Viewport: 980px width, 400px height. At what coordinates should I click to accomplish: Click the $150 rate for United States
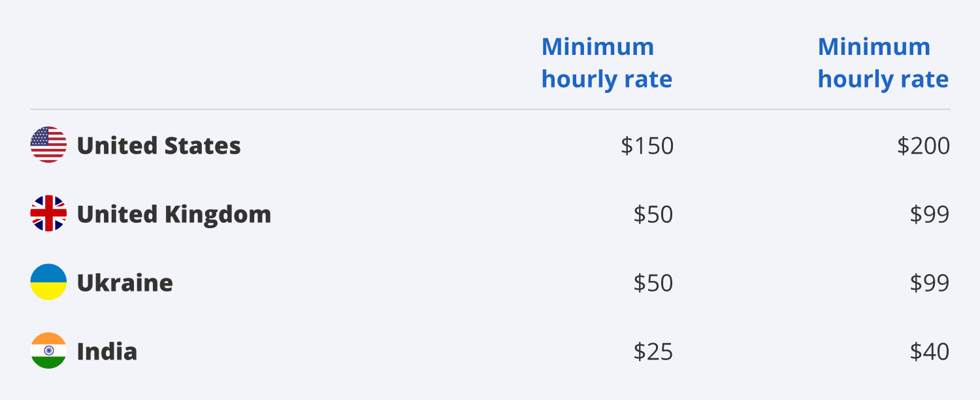click(x=647, y=146)
